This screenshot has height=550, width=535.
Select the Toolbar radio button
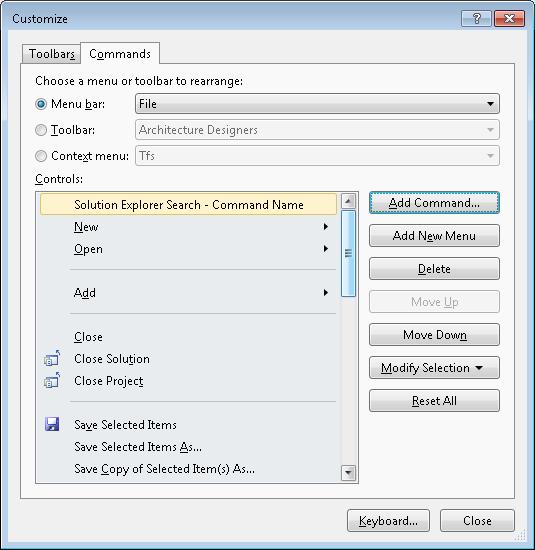(41, 130)
